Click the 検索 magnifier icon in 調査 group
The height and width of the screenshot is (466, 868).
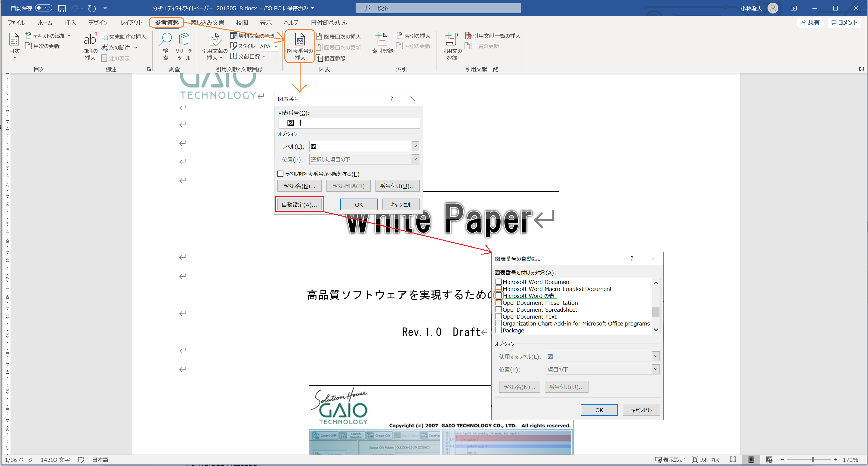165,39
